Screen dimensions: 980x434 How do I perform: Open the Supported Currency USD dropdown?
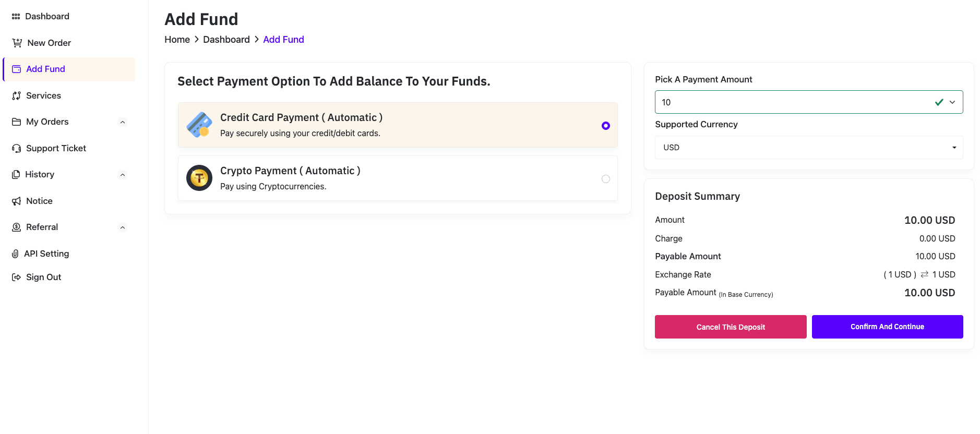pyautogui.click(x=808, y=148)
